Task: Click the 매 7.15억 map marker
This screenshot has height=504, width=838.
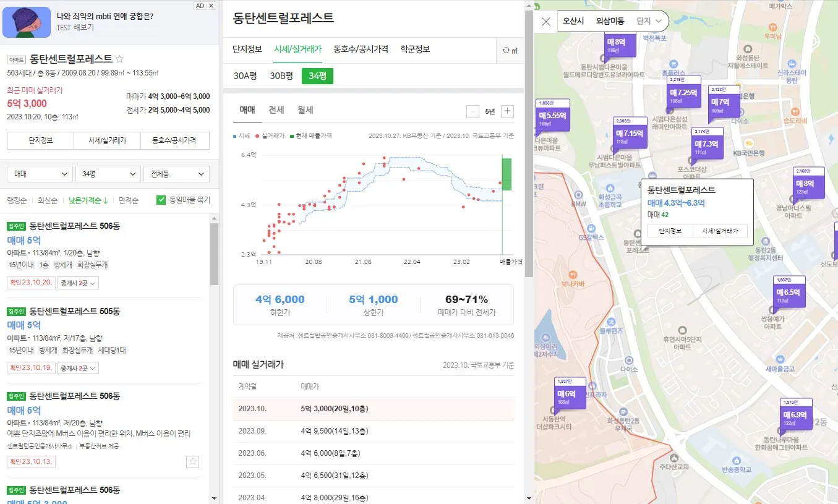Action: 631,133
